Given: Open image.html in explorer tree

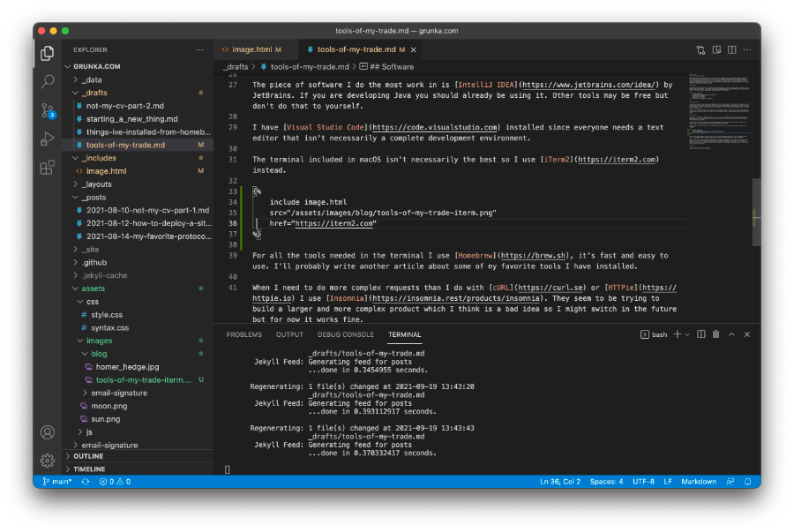Looking at the screenshot, I should 138,171.
